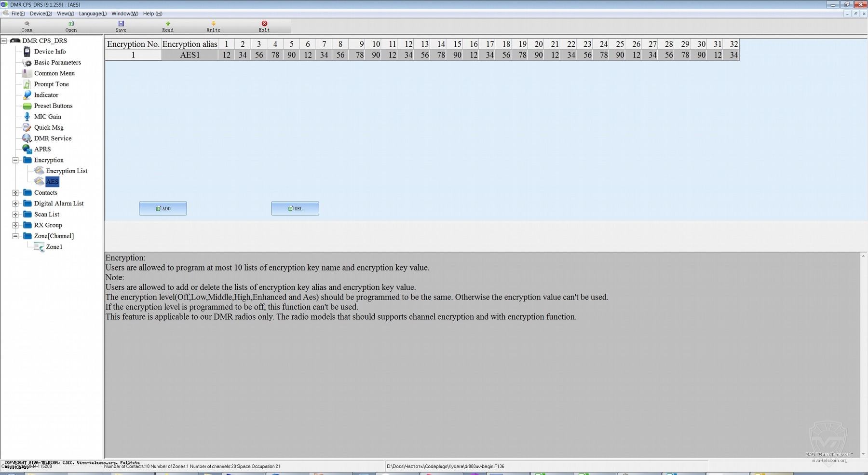Select Encryption List tree item
The height and width of the screenshot is (475, 868).
(67, 171)
